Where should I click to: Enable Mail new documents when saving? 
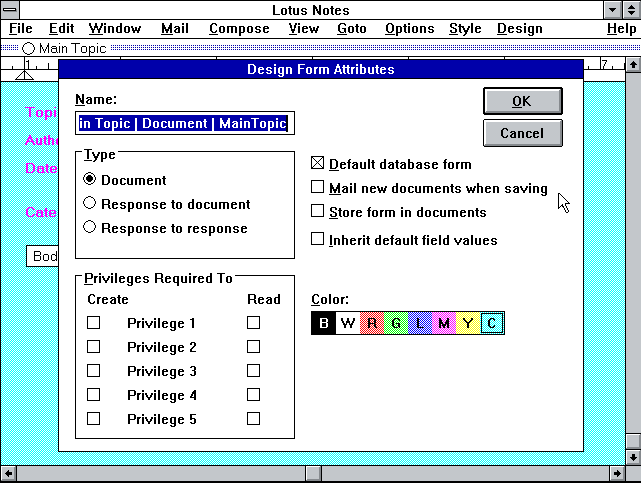pos(318,188)
